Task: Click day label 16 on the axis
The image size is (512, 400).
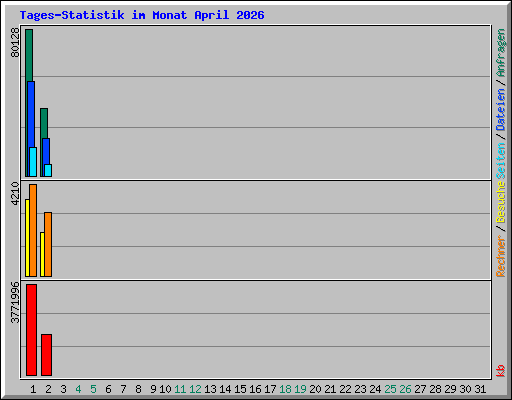Action: (x=255, y=389)
